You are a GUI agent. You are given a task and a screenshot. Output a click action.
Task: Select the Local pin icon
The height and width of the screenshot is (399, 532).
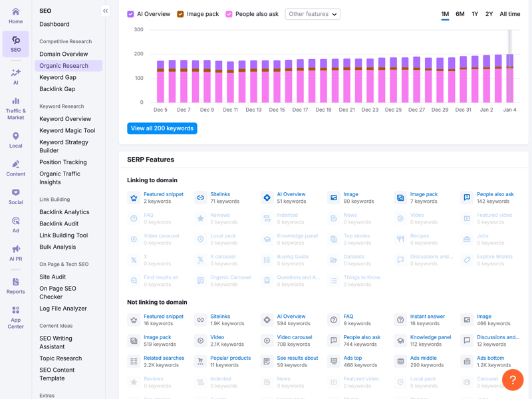click(15, 136)
